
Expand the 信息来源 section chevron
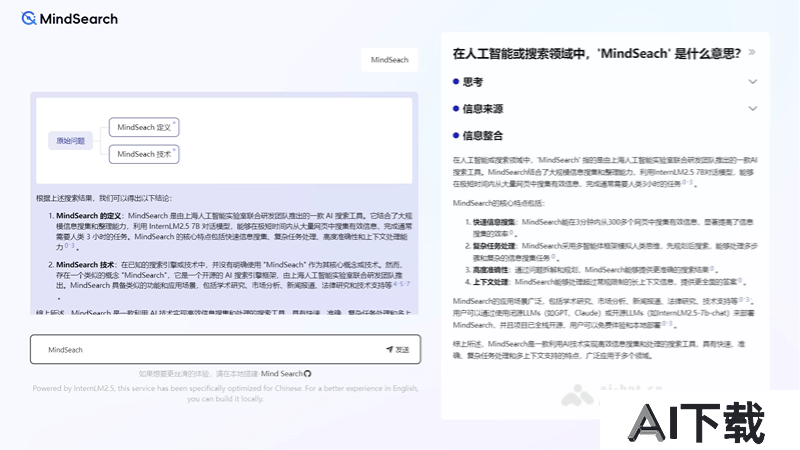pyautogui.click(x=753, y=108)
